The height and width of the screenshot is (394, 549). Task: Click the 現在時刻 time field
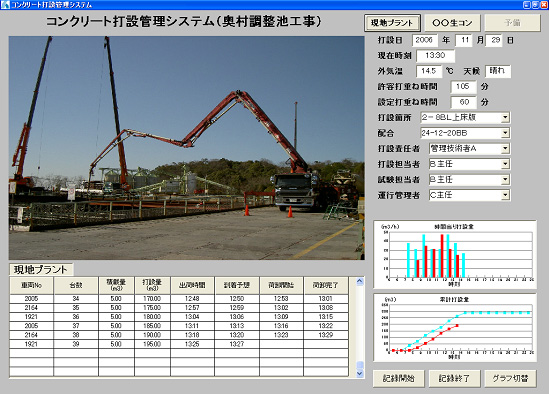(436, 56)
